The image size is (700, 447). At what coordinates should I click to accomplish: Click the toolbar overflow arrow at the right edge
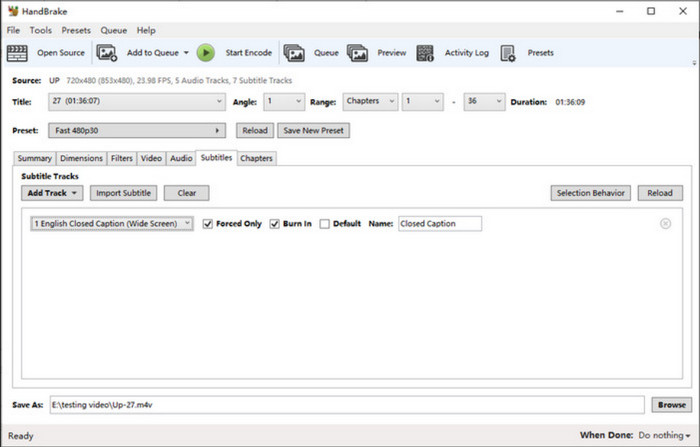pos(694,63)
